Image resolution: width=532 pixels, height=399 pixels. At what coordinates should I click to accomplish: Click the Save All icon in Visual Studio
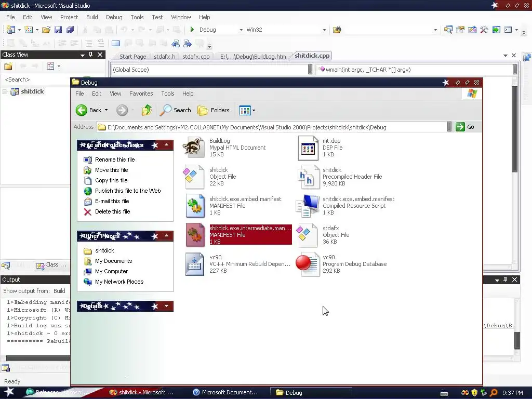point(70,30)
